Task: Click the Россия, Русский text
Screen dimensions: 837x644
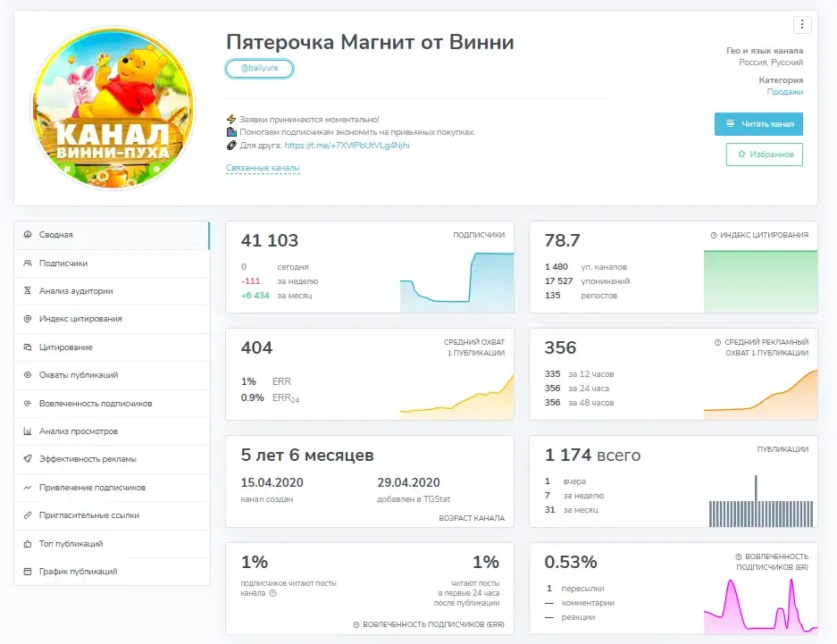Action: 771,63
